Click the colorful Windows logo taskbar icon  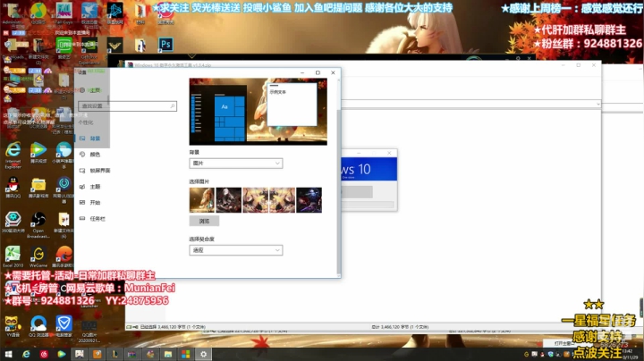click(x=186, y=354)
